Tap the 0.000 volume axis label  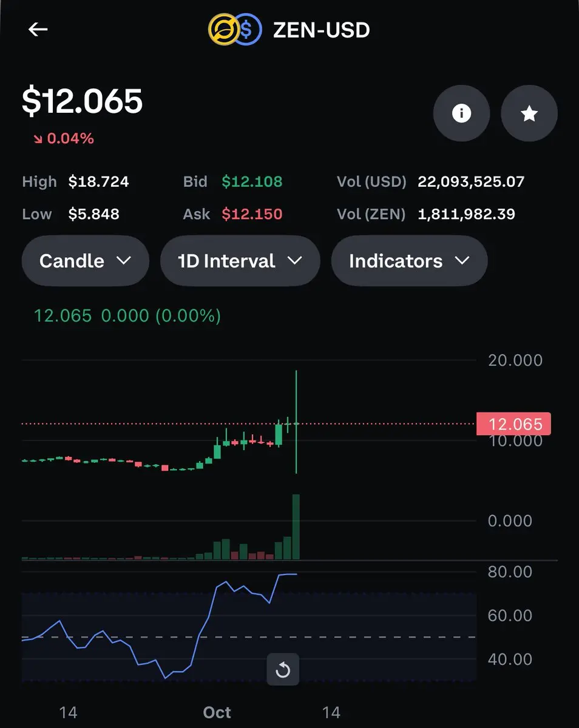(x=510, y=521)
